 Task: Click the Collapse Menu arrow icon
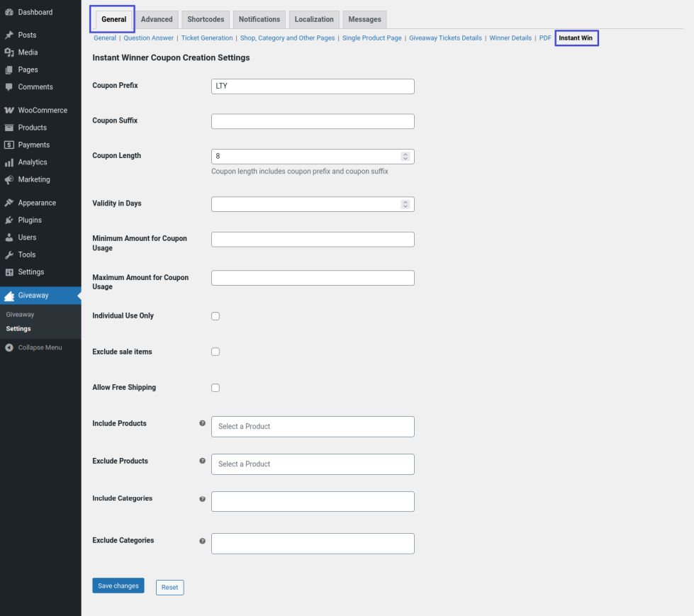coord(9,348)
